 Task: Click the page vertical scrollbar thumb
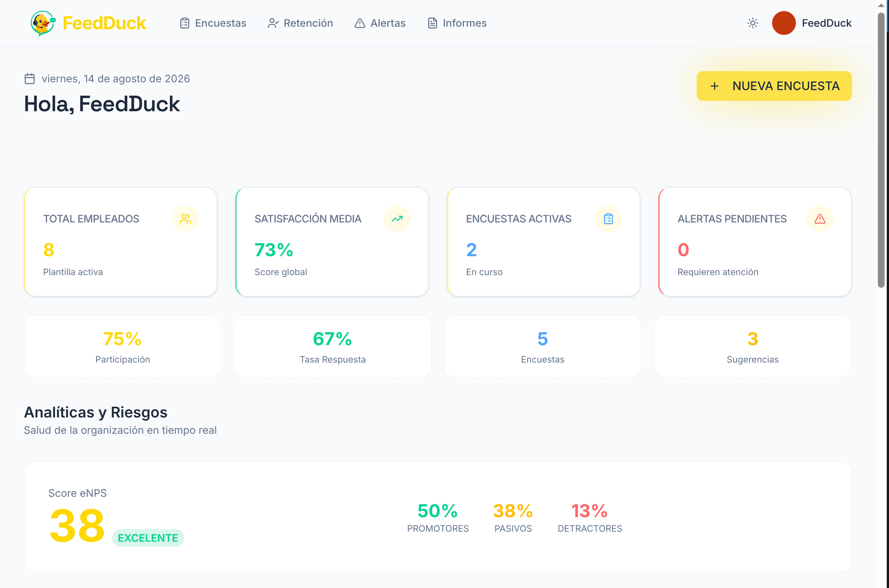click(x=881, y=150)
